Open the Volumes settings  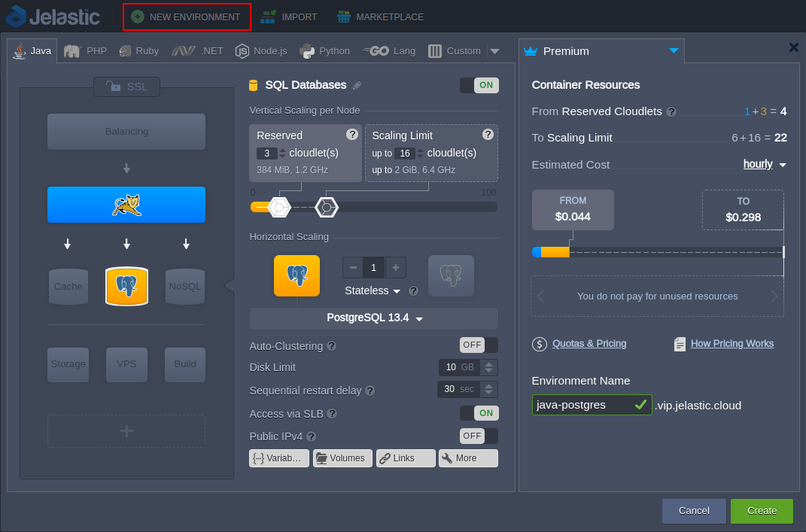pos(342,458)
